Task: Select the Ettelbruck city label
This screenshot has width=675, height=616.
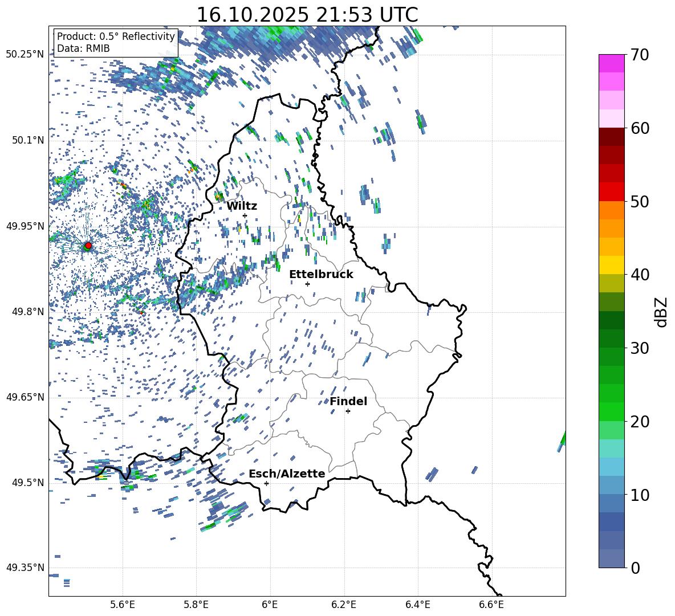Action: 321,274
